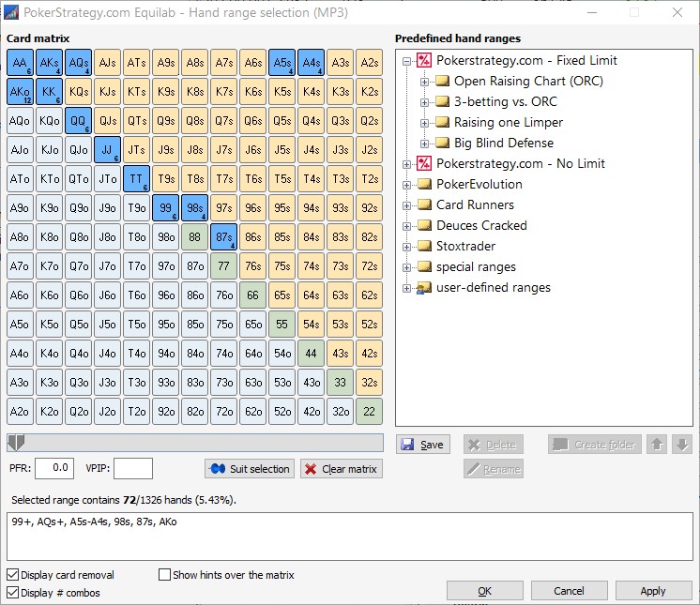Deselect the AKo hand cell
Image resolution: width=700 pixels, height=605 pixels.
pyautogui.click(x=20, y=92)
